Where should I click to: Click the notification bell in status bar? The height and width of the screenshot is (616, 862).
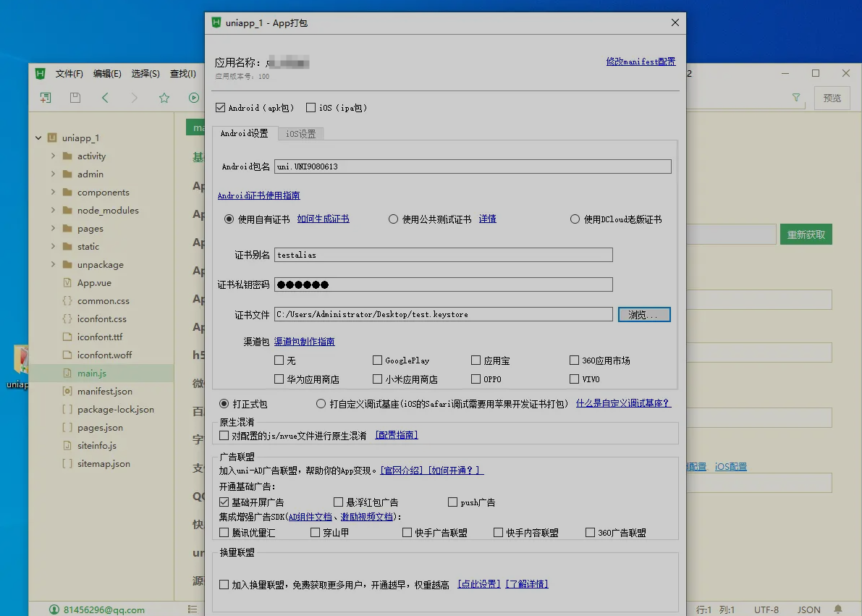click(x=838, y=609)
